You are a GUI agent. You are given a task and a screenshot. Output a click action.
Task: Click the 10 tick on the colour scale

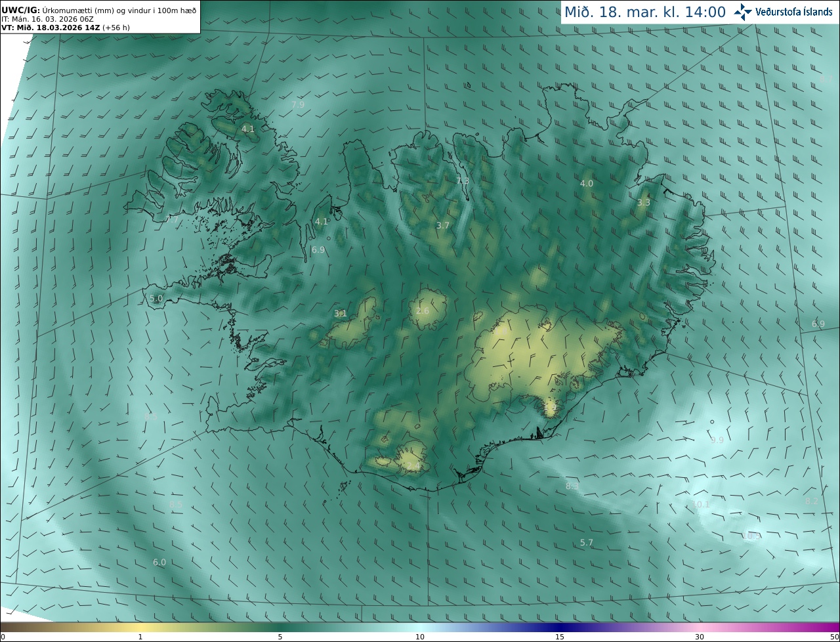pos(420,637)
